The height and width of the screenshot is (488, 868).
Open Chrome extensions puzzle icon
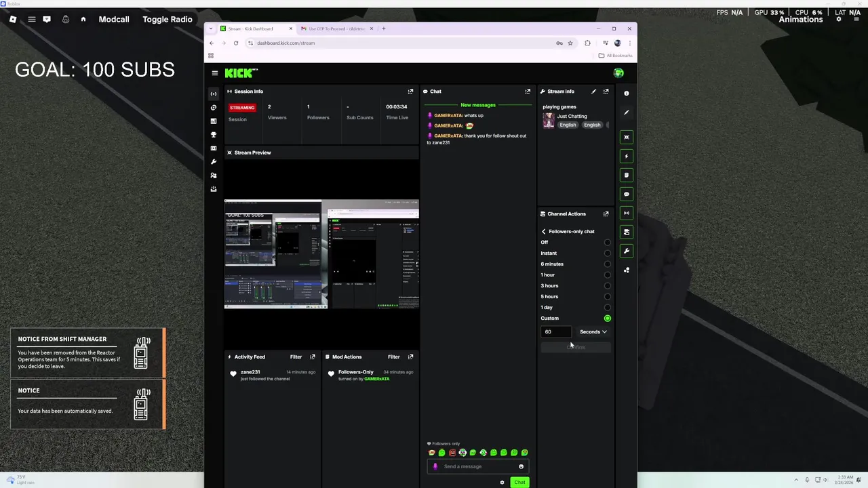[587, 43]
